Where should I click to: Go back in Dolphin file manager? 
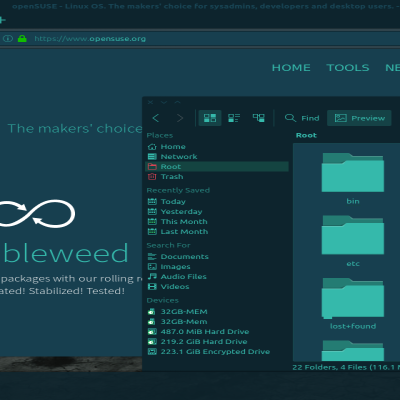(x=156, y=118)
